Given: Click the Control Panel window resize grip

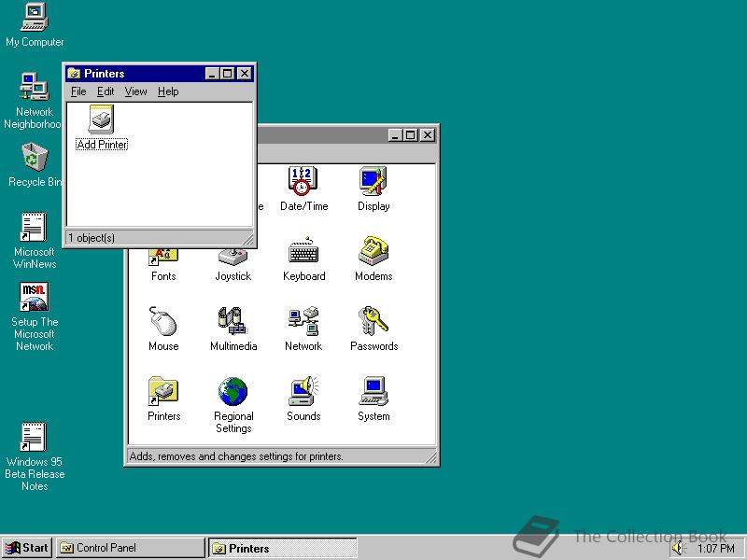Looking at the screenshot, I should 430,456.
